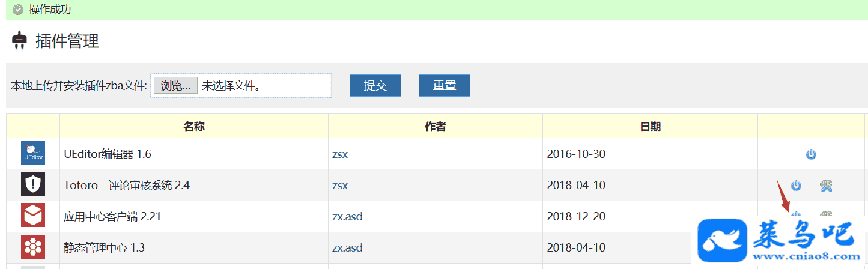Click the file upload input field
868x269 pixels.
click(241, 85)
